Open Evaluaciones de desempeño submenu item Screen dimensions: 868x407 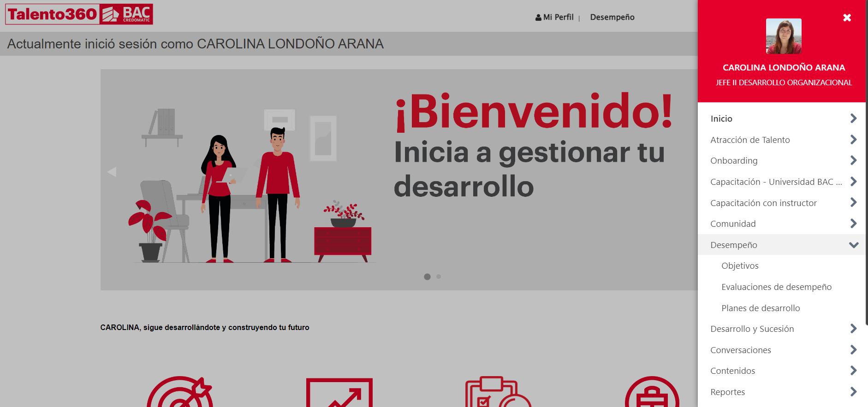(776, 287)
